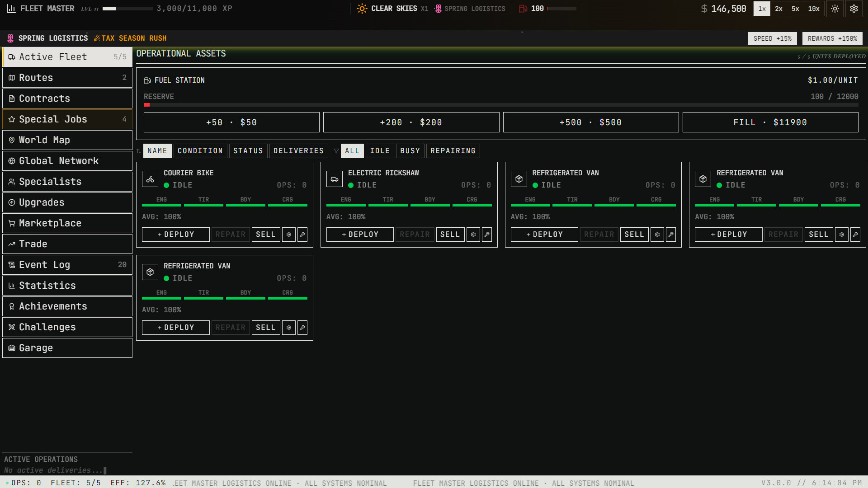The width and height of the screenshot is (868, 488).
Task: Set game speed to 2x
Action: (x=778, y=9)
